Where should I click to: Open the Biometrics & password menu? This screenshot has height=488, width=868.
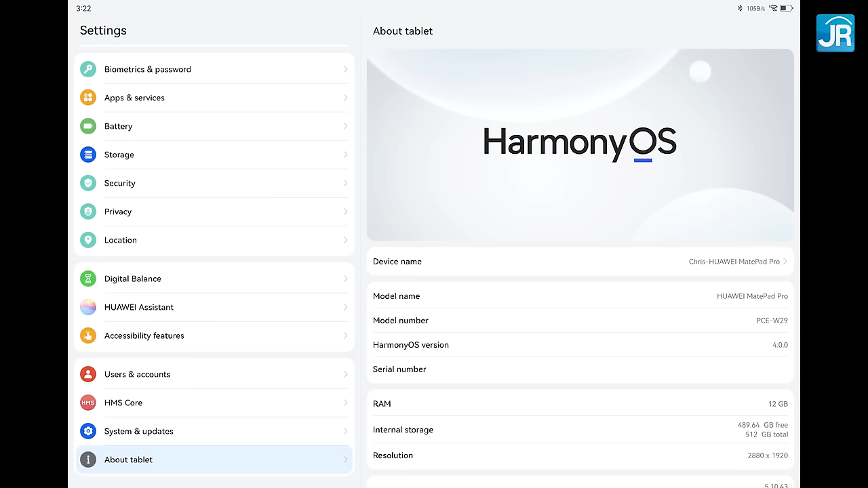214,69
